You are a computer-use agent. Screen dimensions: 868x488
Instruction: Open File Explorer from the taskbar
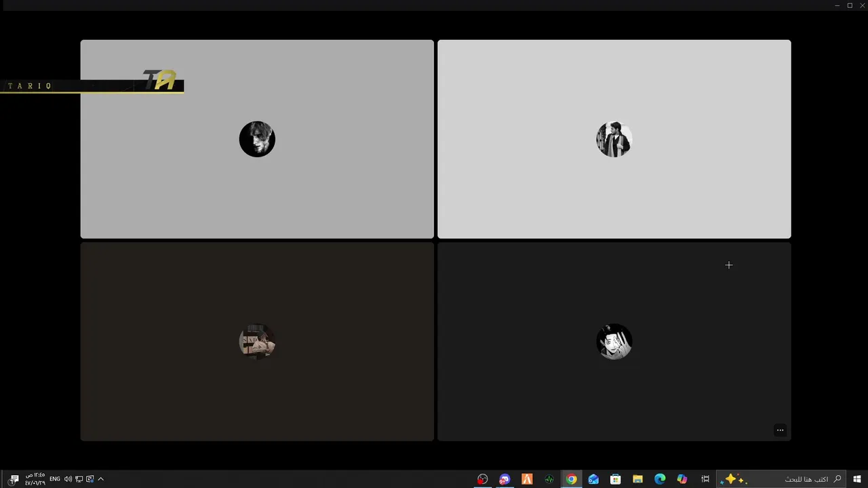[x=637, y=479]
